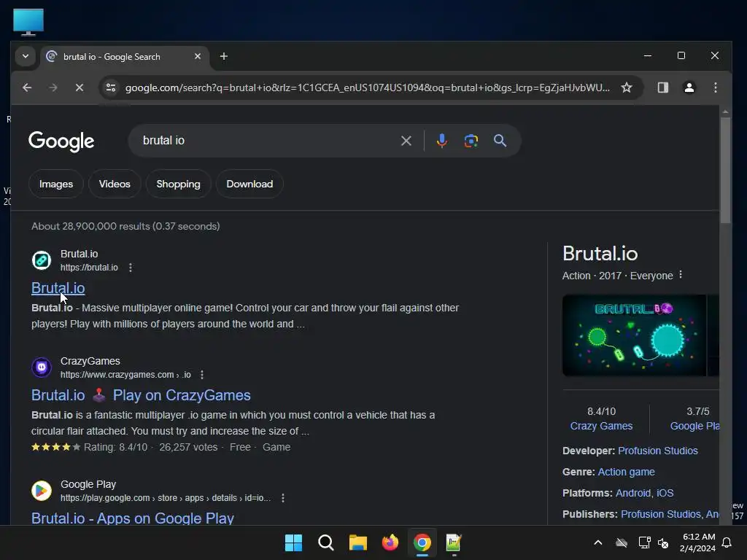Viewport: 747px width, 560px height.
Task: Open Chrome's three-dot menu
Action: [715, 87]
